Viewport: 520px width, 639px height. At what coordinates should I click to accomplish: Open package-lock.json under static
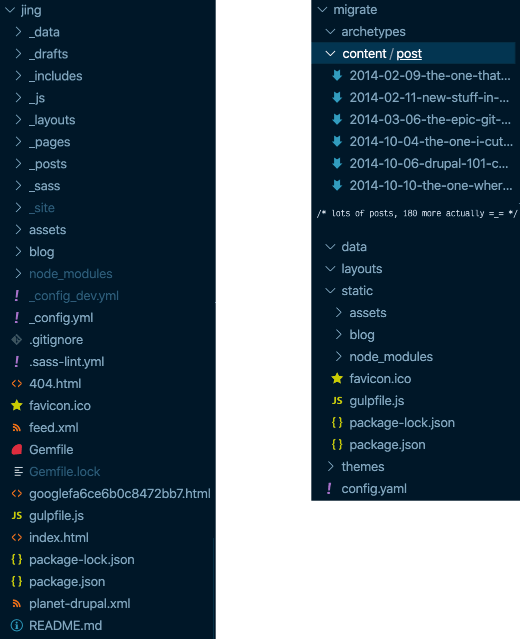coord(402,423)
